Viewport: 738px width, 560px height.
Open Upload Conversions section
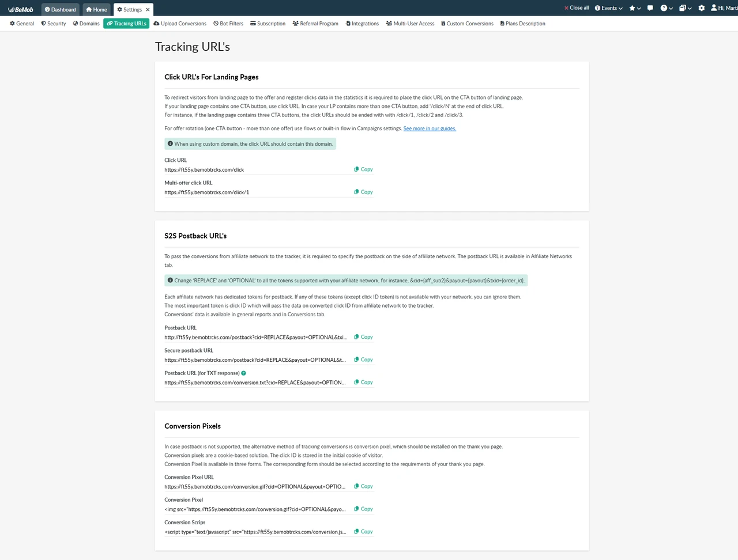(x=180, y=24)
